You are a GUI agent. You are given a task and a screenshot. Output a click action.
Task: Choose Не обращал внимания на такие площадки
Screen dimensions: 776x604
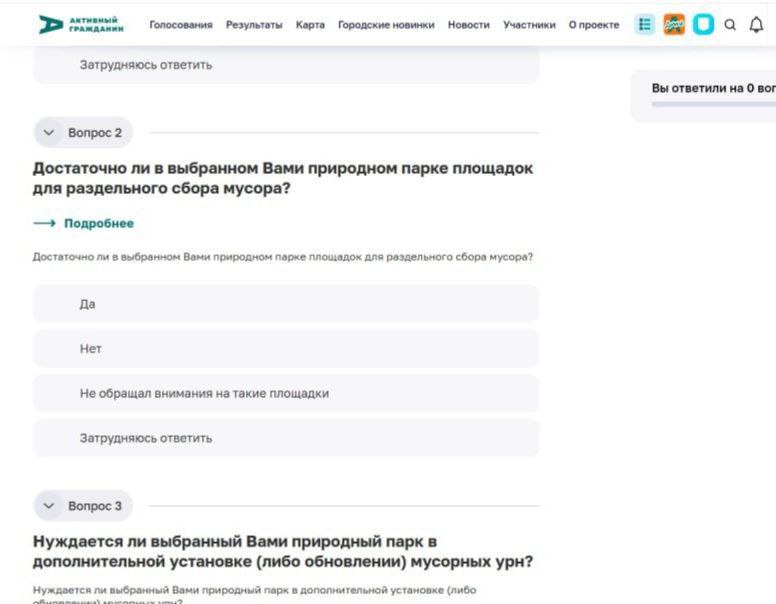click(286, 393)
